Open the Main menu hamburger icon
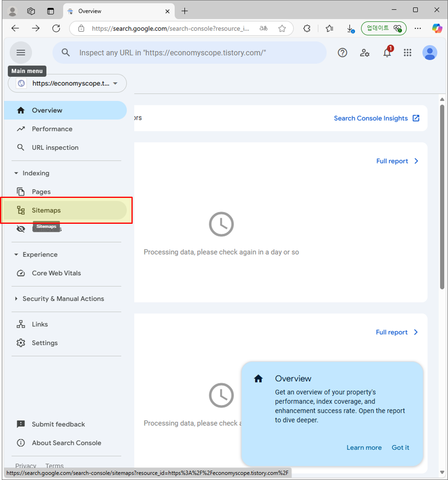Screen dimensions: 448x480 21,53
